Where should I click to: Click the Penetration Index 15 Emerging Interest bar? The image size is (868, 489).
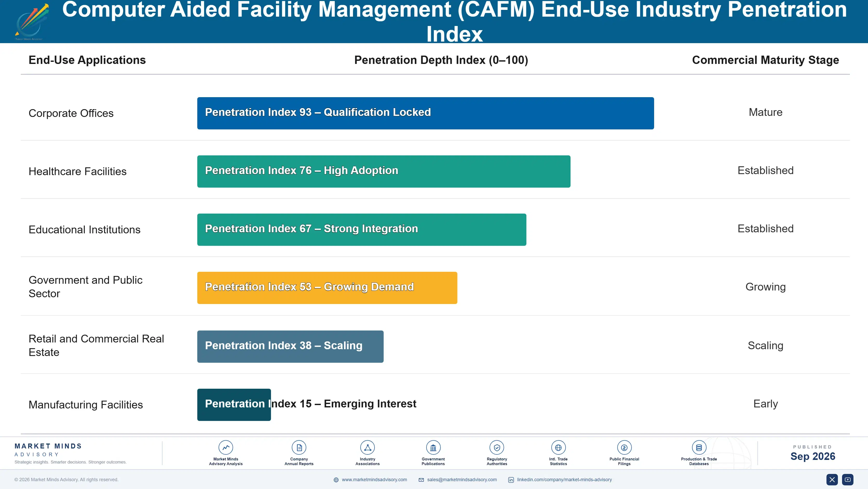click(234, 405)
